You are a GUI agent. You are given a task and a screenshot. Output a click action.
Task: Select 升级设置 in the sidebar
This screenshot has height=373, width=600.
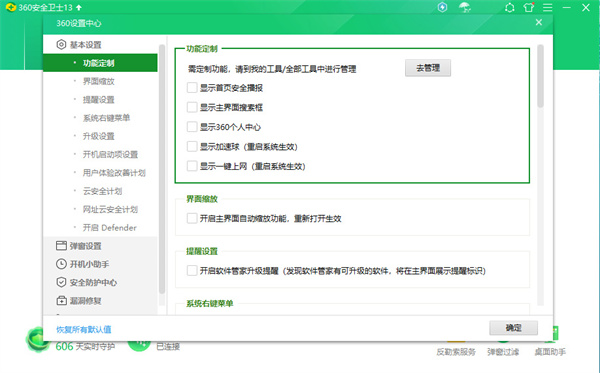point(99,136)
